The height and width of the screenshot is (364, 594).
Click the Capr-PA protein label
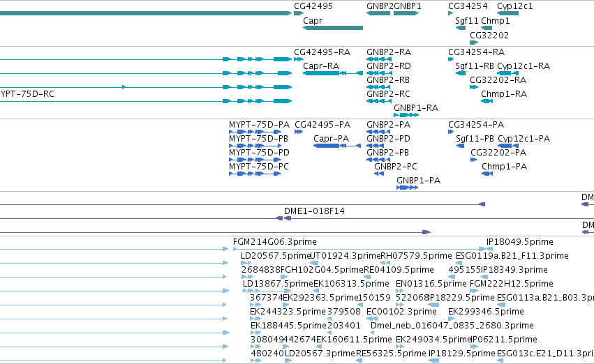331,139
